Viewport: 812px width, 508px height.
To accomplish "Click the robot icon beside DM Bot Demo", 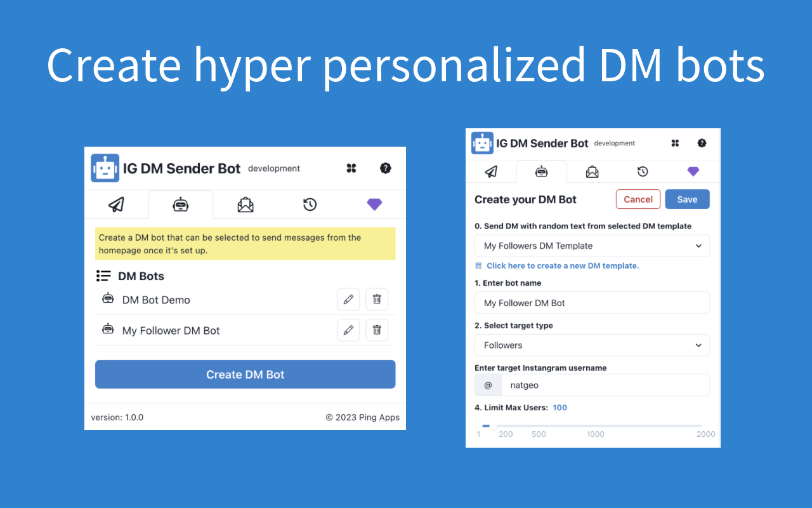I will coord(108,299).
